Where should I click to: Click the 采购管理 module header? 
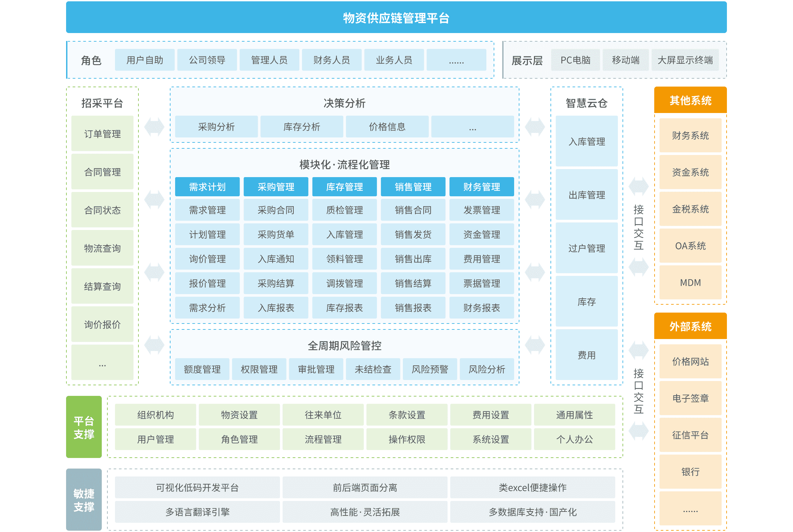coord(276,187)
